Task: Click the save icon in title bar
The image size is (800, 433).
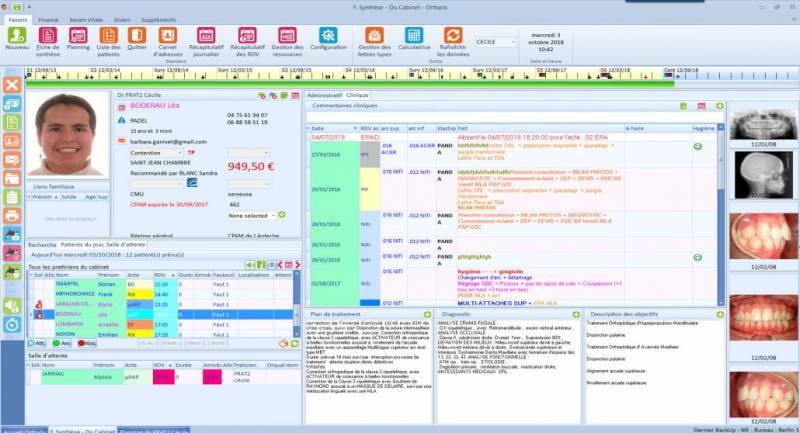Action: pos(17,7)
